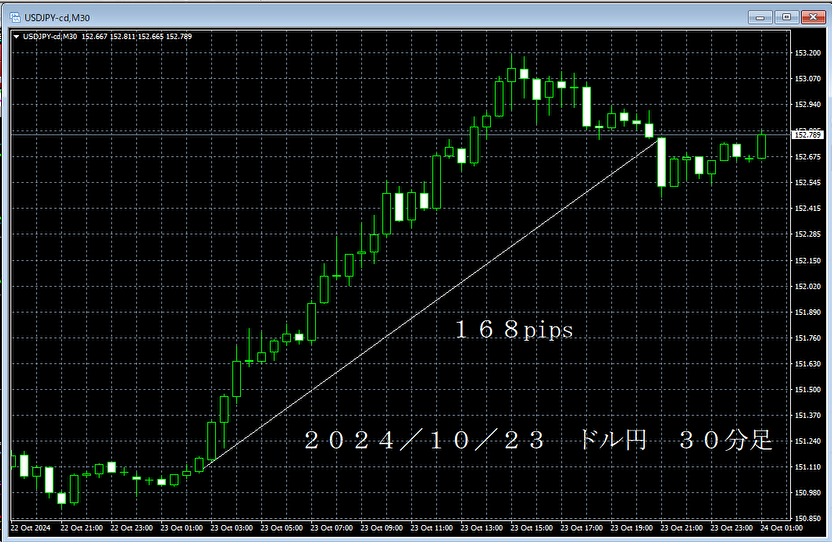This screenshot has height=542, width=832.
Task: Click the 23 Oct 05:00 time label
Action: click(x=282, y=528)
